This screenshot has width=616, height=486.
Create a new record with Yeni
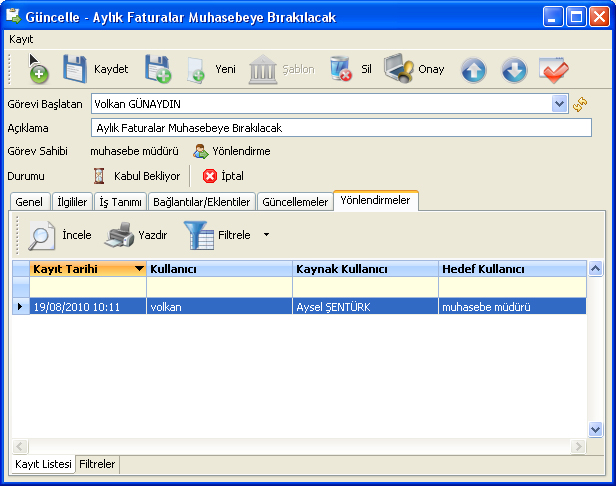tap(197, 70)
